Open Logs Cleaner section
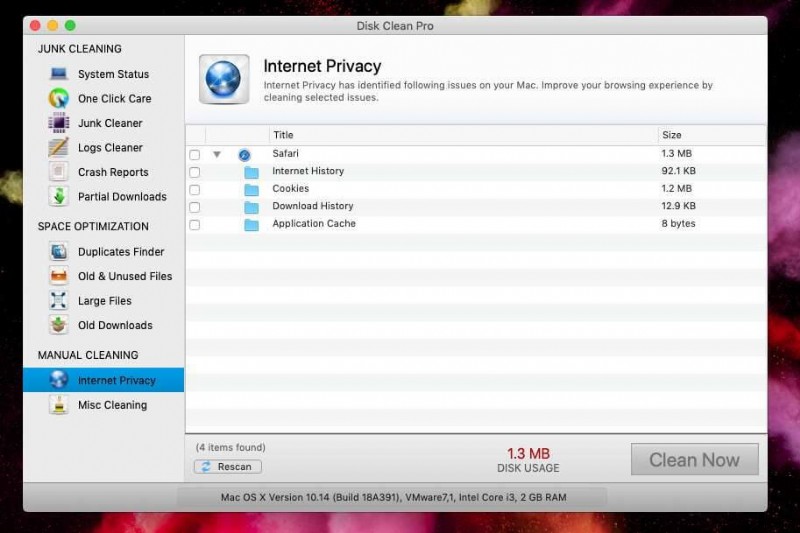The height and width of the screenshot is (533, 800). coord(110,147)
